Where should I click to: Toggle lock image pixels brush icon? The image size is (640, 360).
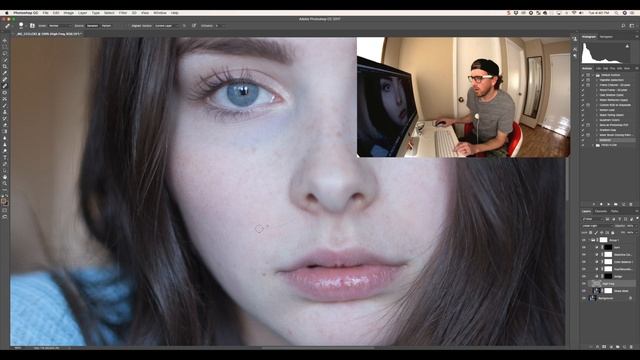point(596,232)
